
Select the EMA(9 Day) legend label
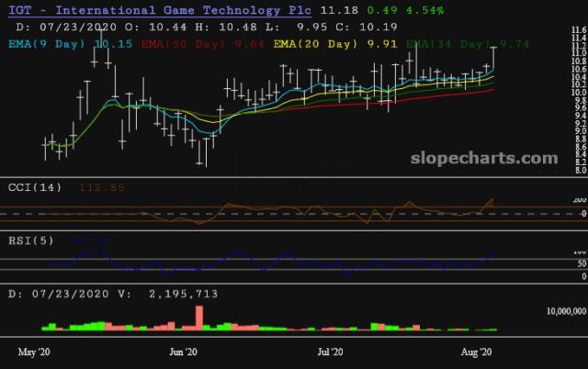tap(47, 44)
